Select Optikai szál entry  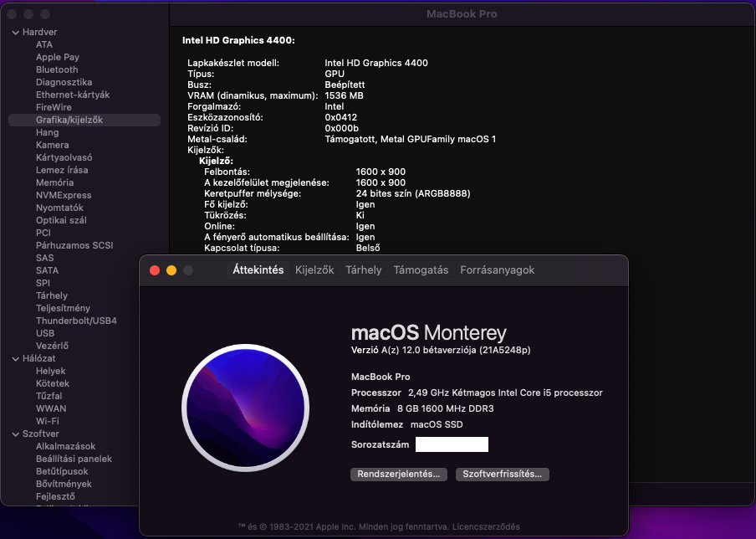(x=61, y=220)
